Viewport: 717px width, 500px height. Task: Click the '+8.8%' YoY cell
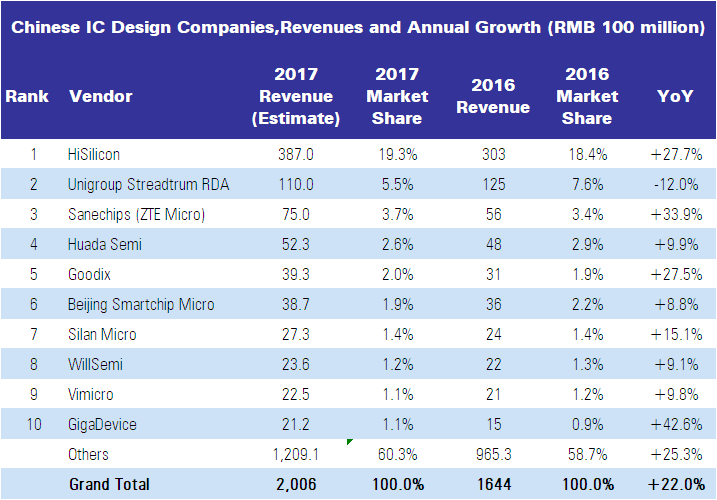(676, 304)
